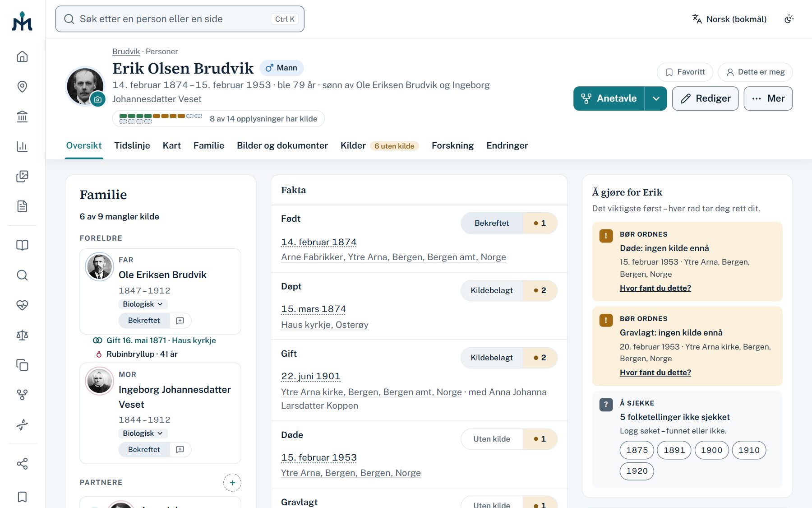Click the source coverage progress bar
This screenshot has width=812, height=508.
pyautogui.click(x=218, y=119)
